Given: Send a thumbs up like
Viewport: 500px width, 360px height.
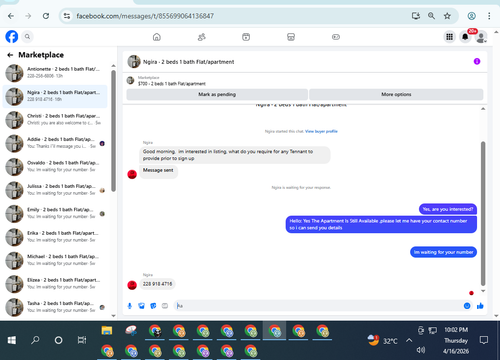Looking at the screenshot, I should 480,306.
